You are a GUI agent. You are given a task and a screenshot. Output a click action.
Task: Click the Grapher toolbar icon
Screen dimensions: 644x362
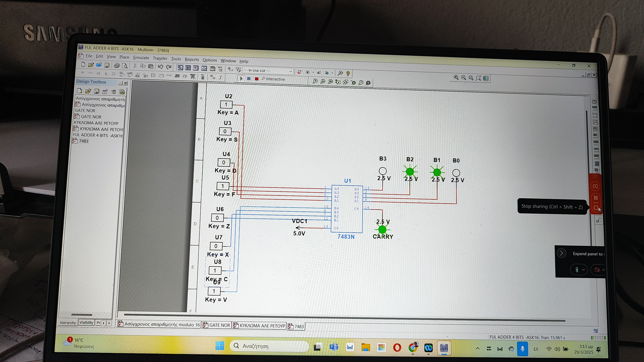204,68
